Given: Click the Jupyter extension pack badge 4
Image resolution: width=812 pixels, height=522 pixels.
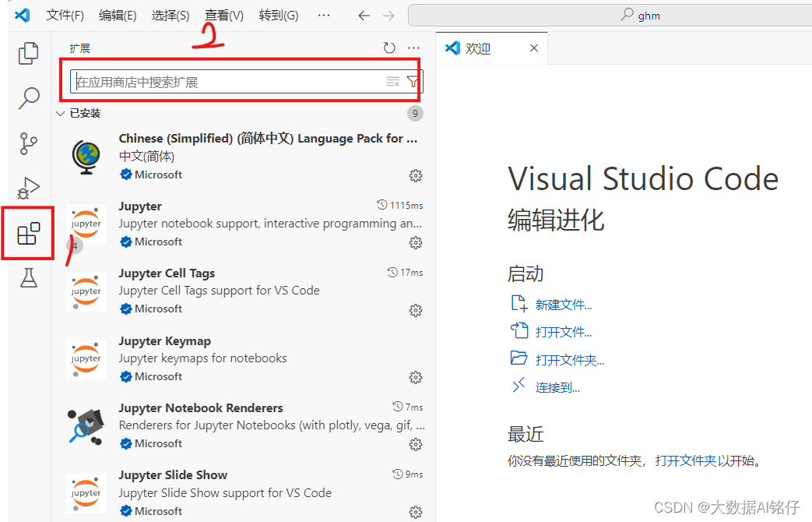Looking at the screenshot, I should 75,245.
